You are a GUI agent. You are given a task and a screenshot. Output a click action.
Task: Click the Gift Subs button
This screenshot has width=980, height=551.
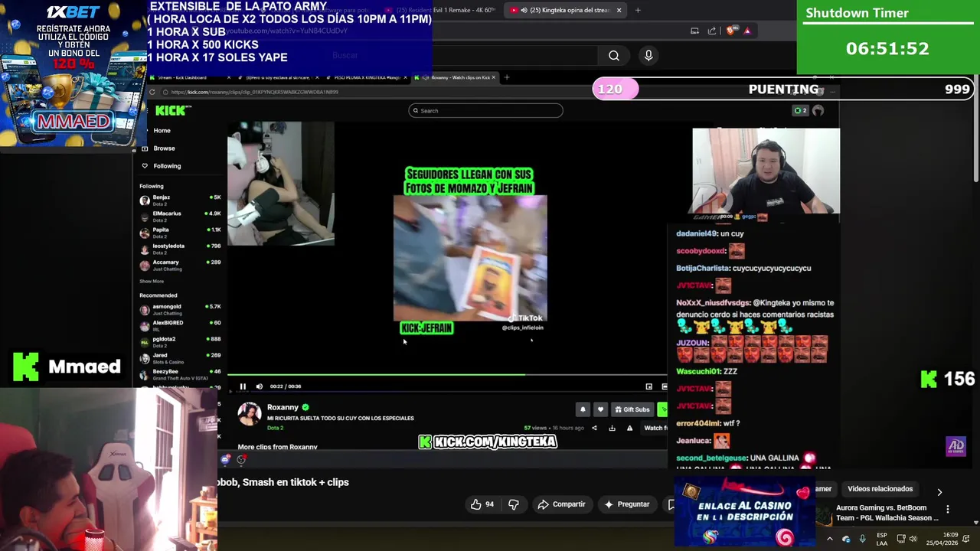[632, 409]
